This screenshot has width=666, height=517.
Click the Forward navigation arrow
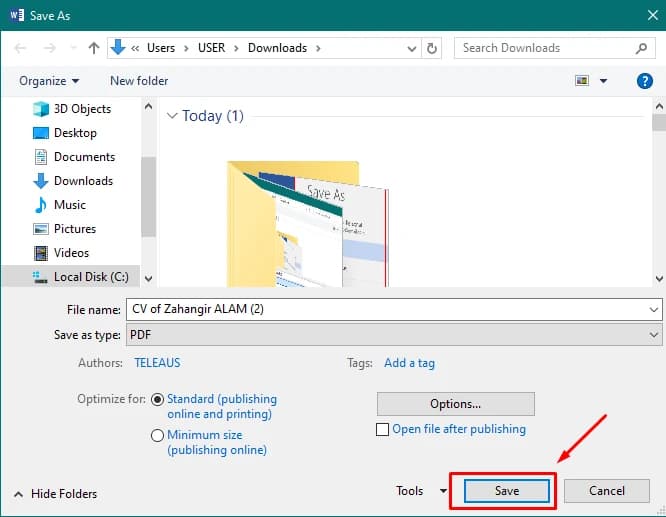tap(50, 48)
